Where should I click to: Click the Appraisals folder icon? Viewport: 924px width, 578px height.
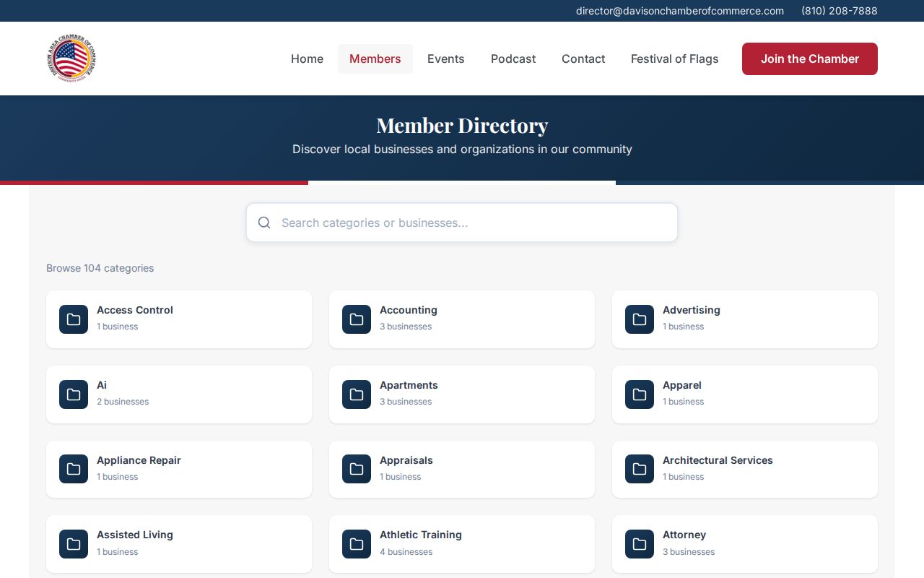point(357,470)
